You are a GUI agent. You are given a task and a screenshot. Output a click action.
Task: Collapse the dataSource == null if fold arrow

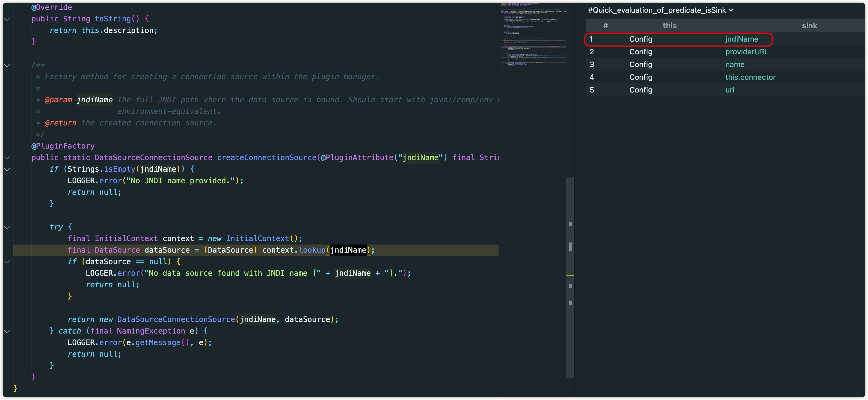7,262
